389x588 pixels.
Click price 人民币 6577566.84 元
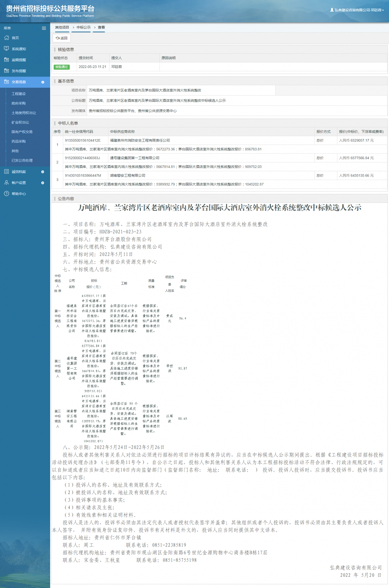tap(356, 158)
